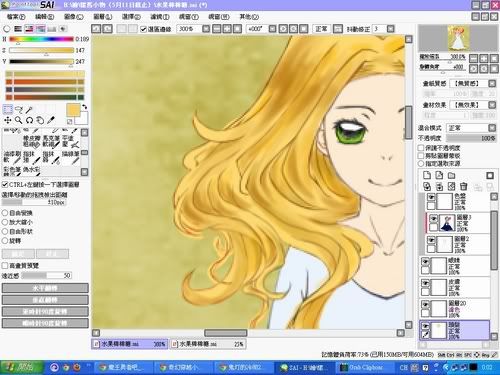Switch to the document tab at 300%
This screenshot has height=375, width=500.
[x=130, y=344]
